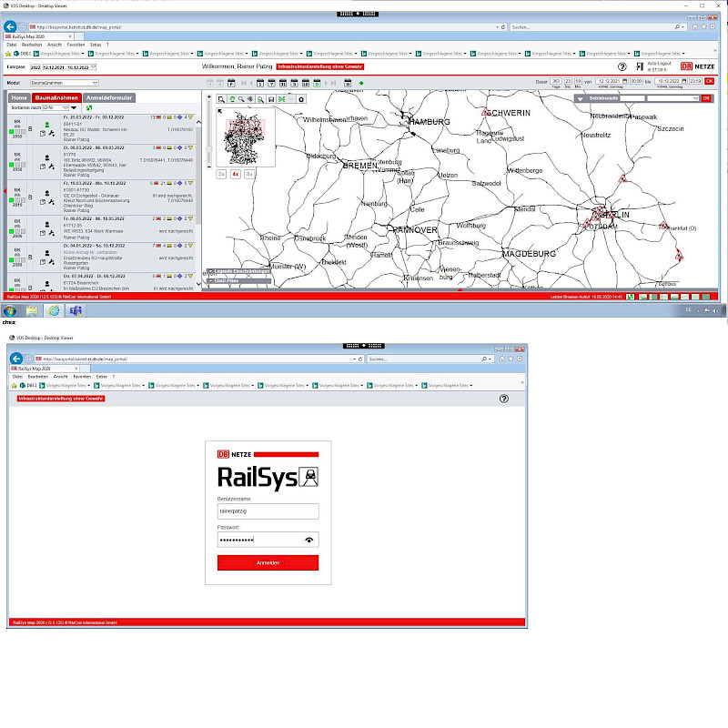728x728 pixels.
Task: Click the wrench icon in the Schwerin entry
Action: click(x=52, y=133)
